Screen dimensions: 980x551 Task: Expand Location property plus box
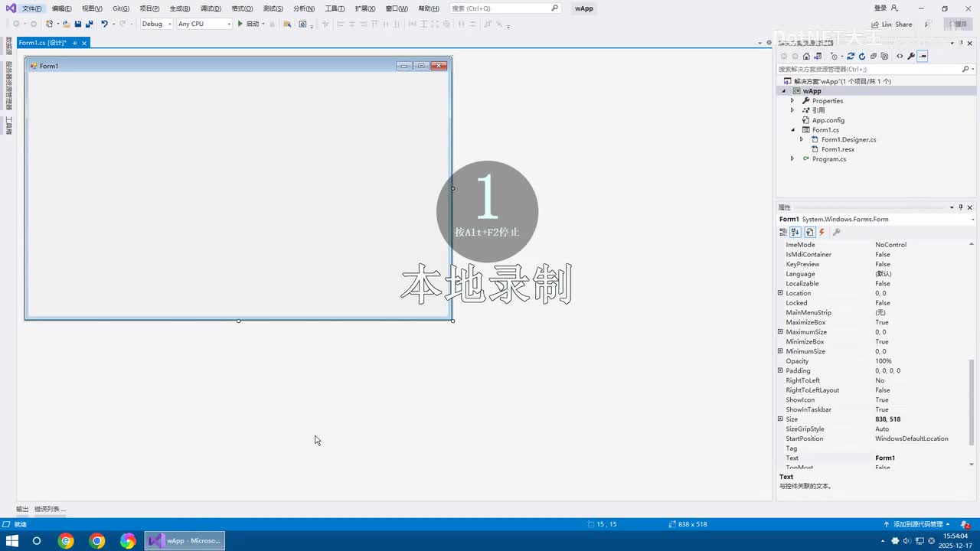pos(780,293)
